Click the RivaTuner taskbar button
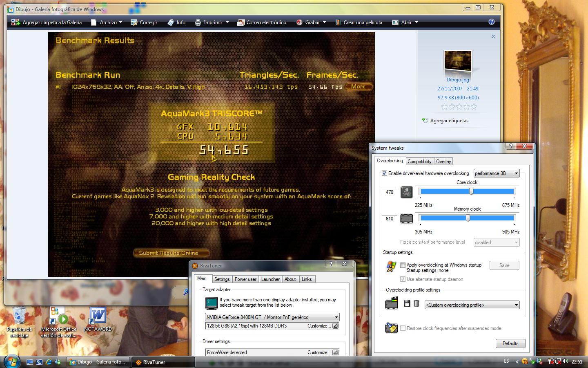Image resolution: width=588 pixels, height=368 pixels. tap(163, 362)
